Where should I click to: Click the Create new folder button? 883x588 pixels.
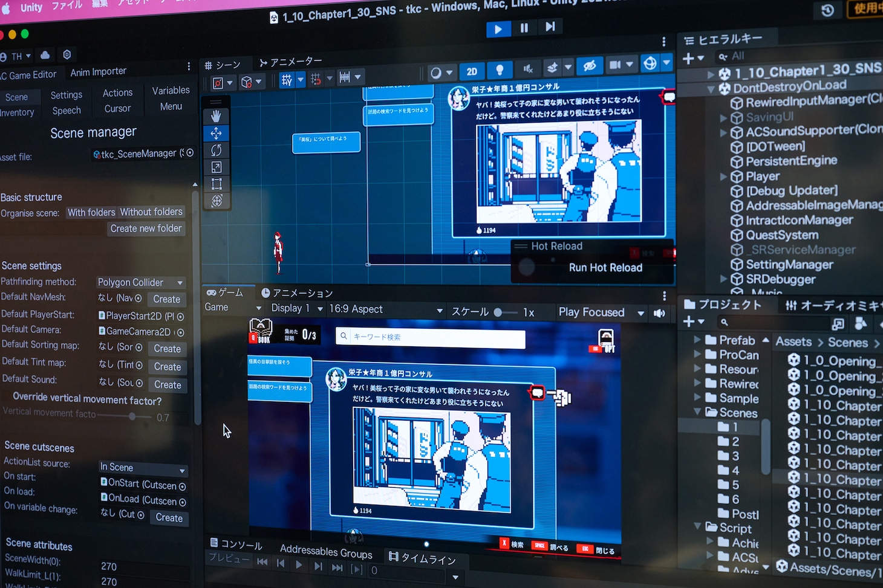pos(146,228)
